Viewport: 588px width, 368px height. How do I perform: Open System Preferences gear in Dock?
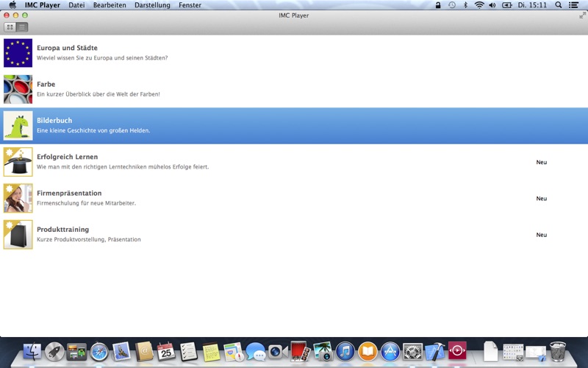pyautogui.click(x=412, y=352)
